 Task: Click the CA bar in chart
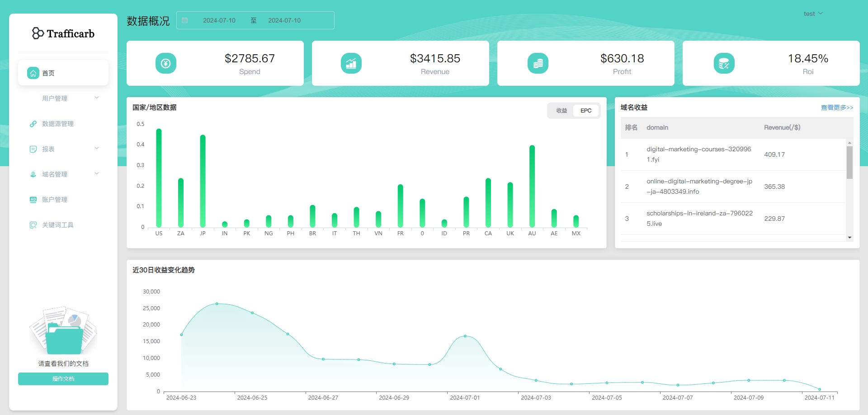point(488,202)
